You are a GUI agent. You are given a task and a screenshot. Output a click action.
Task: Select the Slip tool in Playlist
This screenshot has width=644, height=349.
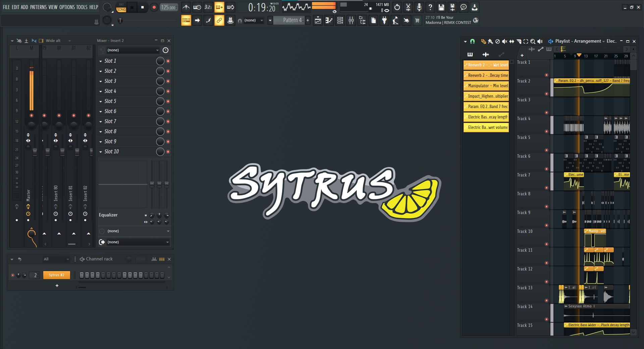point(512,41)
